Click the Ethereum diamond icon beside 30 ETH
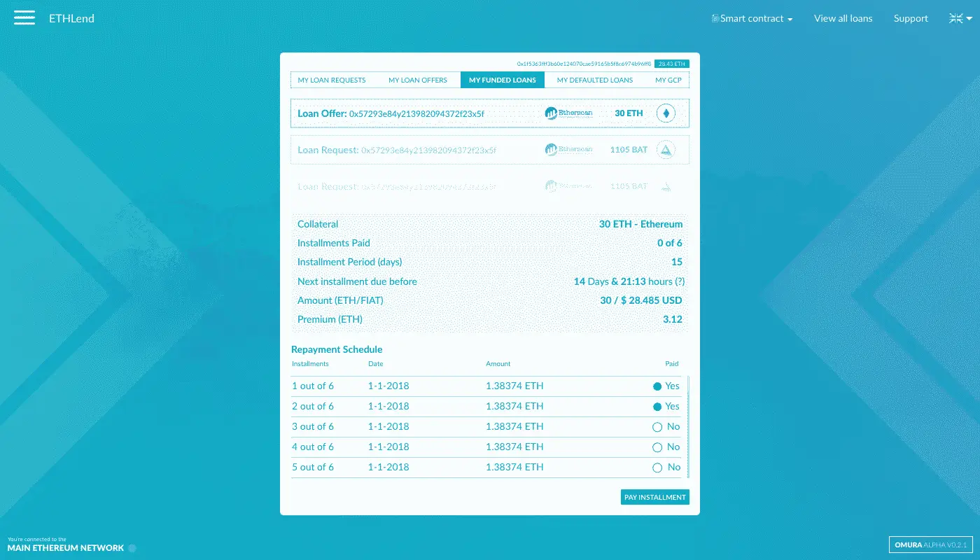980x560 pixels. coord(666,113)
